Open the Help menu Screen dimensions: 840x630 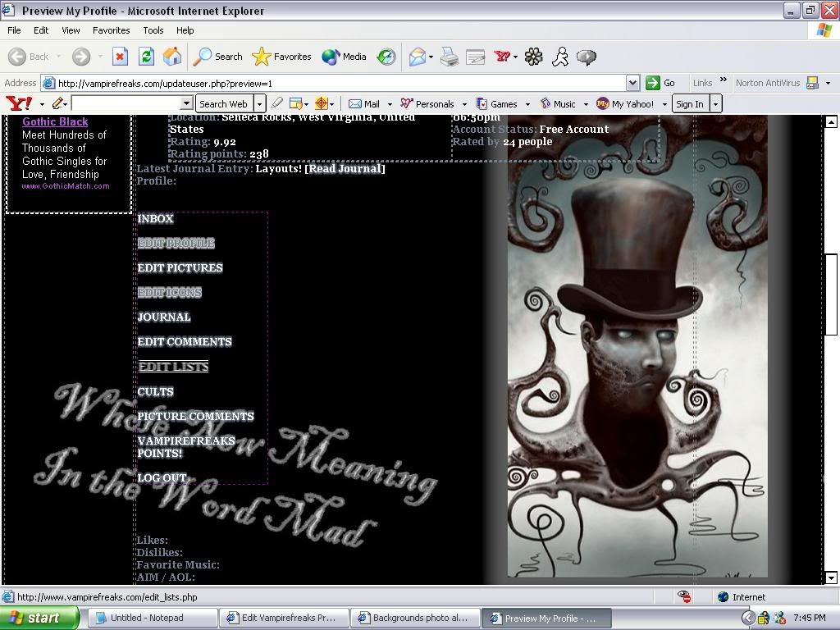tap(185, 30)
